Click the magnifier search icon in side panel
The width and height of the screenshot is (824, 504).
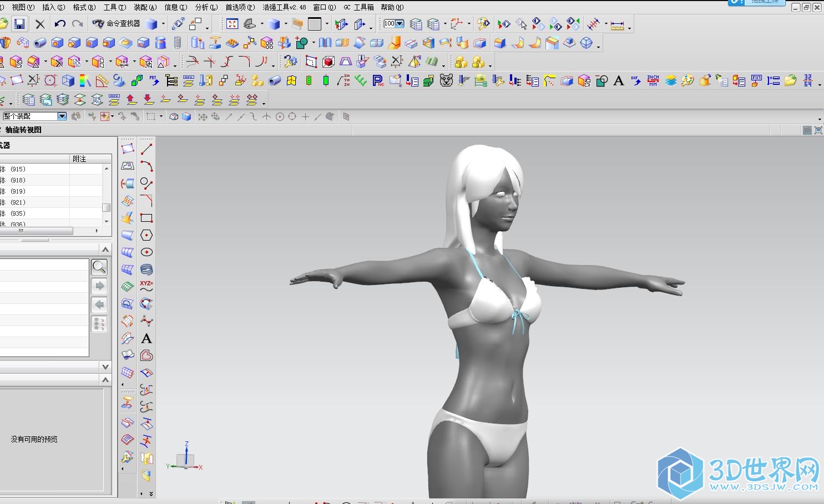tap(99, 267)
